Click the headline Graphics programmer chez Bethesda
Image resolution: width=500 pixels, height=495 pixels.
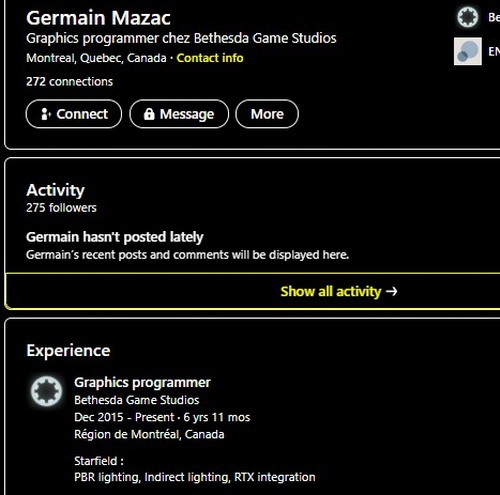tap(181, 38)
